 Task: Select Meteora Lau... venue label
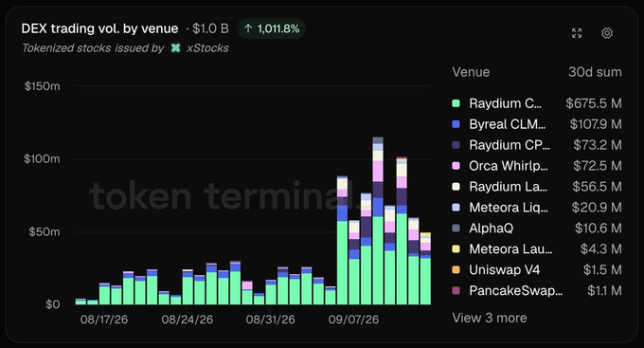pyautogui.click(x=510, y=248)
